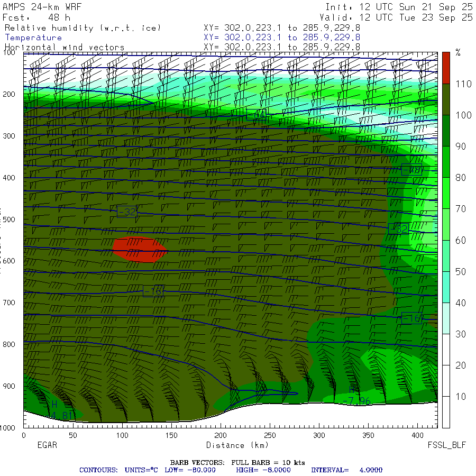The width and height of the screenshot is (476, 476).
Task: Click the right-side '-32' contour label
Action: coord(398,228)
